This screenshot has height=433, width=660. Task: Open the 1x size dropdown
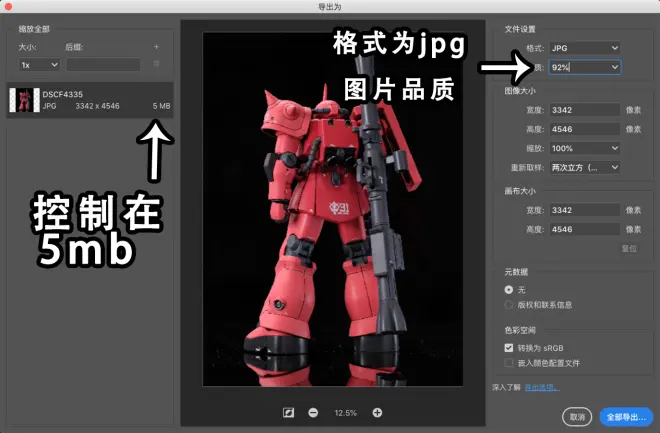click(x=39, y=65)
